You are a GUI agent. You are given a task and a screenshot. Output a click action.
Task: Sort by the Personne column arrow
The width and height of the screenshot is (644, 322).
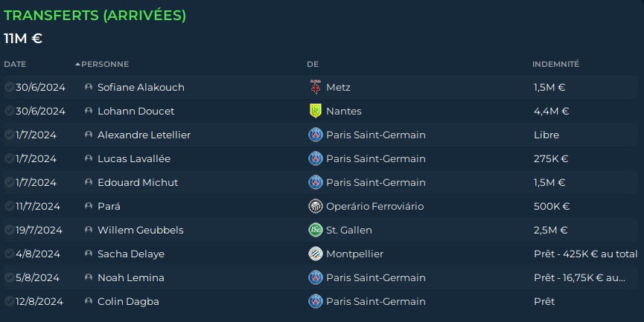tap(77, 64)
